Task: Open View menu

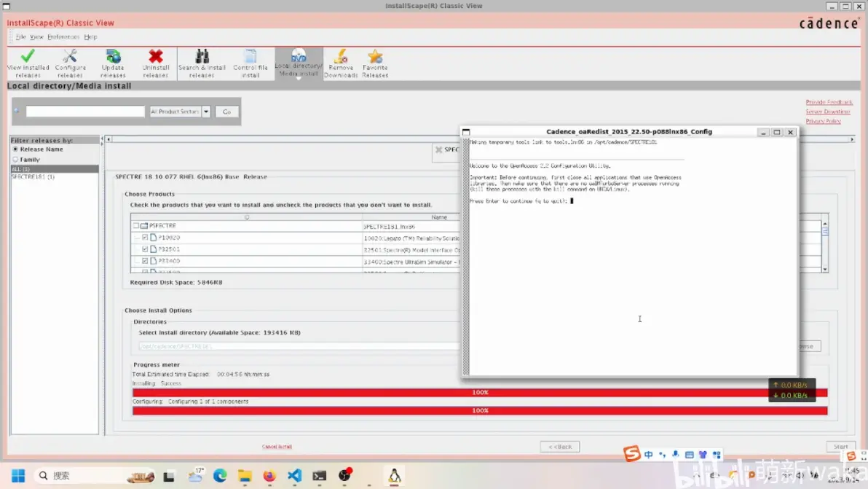Action: (36, 37)
